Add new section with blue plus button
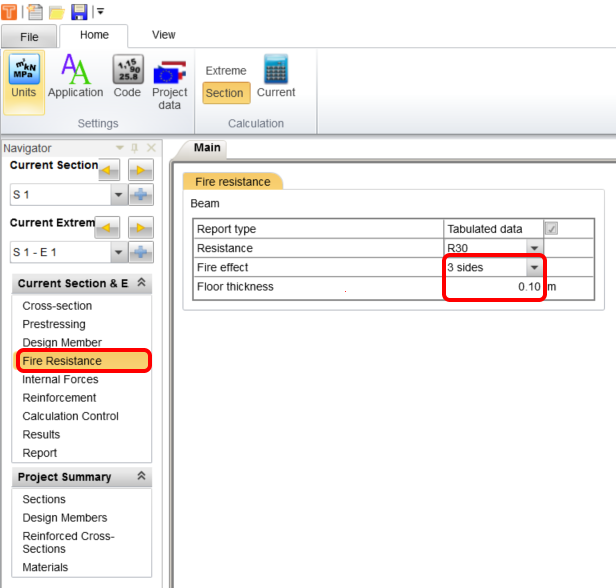The width and height of the screenshot is (616, 588). (142, 195)
